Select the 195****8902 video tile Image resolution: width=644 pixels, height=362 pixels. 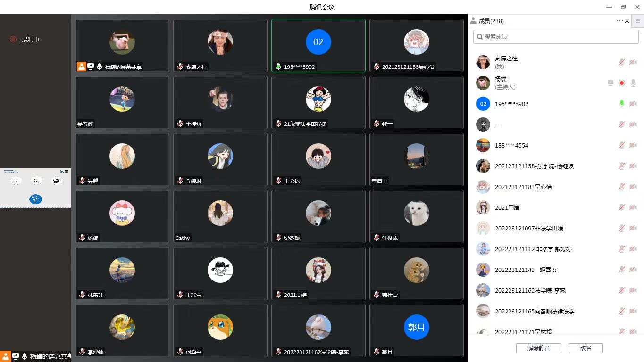click(x=318, y=46)
